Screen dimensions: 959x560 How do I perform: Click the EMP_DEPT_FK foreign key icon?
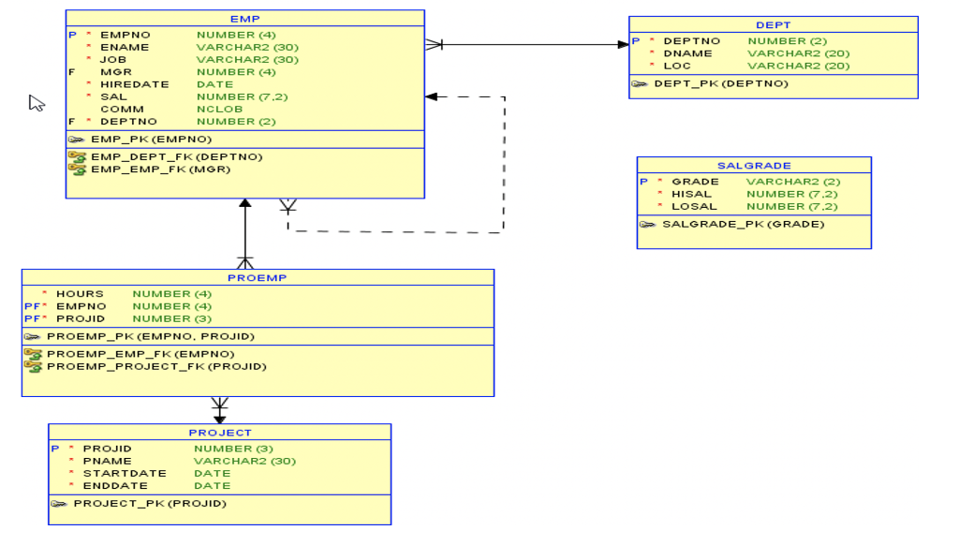(x=80, y=155)
